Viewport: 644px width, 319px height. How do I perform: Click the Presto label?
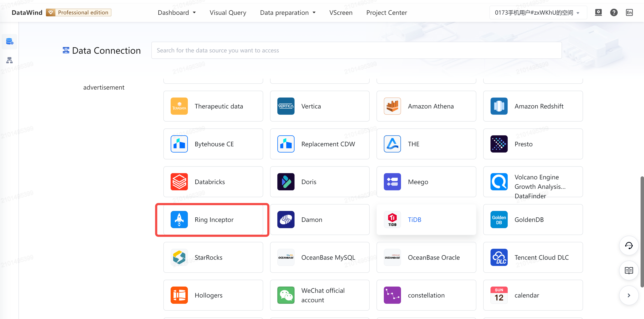coord(524,144)
